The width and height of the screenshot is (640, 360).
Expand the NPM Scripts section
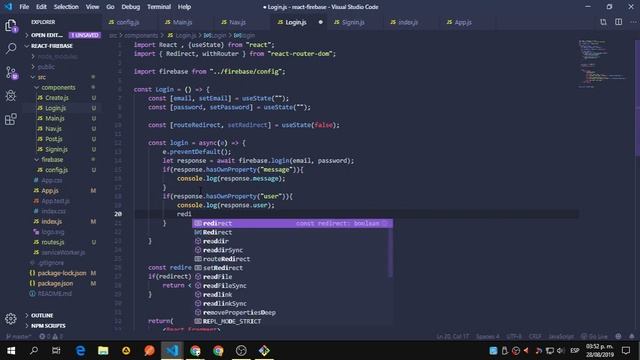[48, 326]
